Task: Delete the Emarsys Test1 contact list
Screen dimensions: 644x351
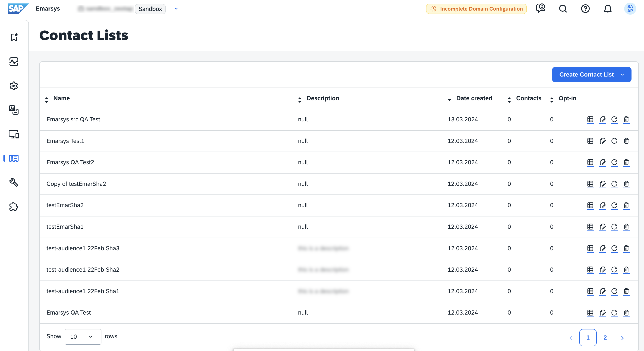Action: (626, 141)
